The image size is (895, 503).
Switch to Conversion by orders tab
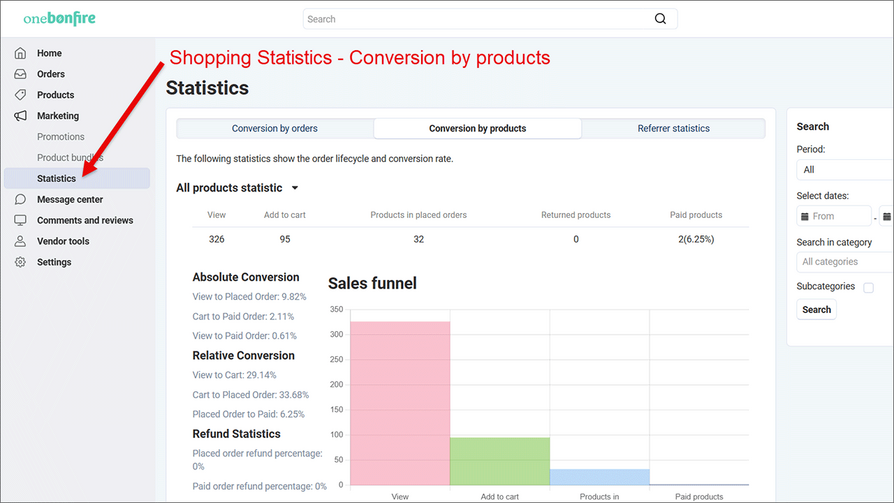274,129
